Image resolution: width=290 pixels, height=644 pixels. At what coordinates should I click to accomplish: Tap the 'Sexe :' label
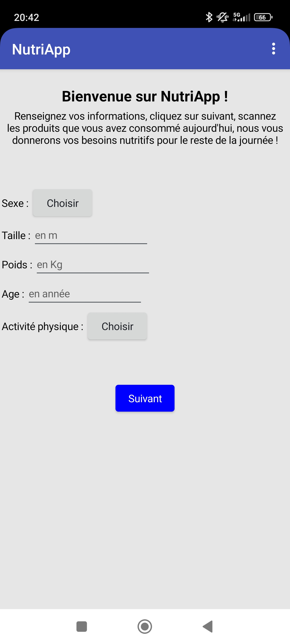[15, 203]
